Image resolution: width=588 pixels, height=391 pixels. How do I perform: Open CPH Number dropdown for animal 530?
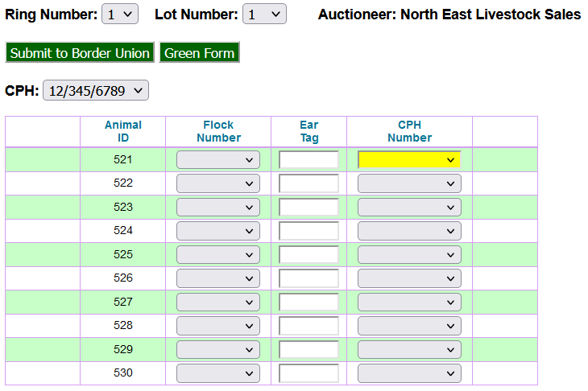point(409,374)
